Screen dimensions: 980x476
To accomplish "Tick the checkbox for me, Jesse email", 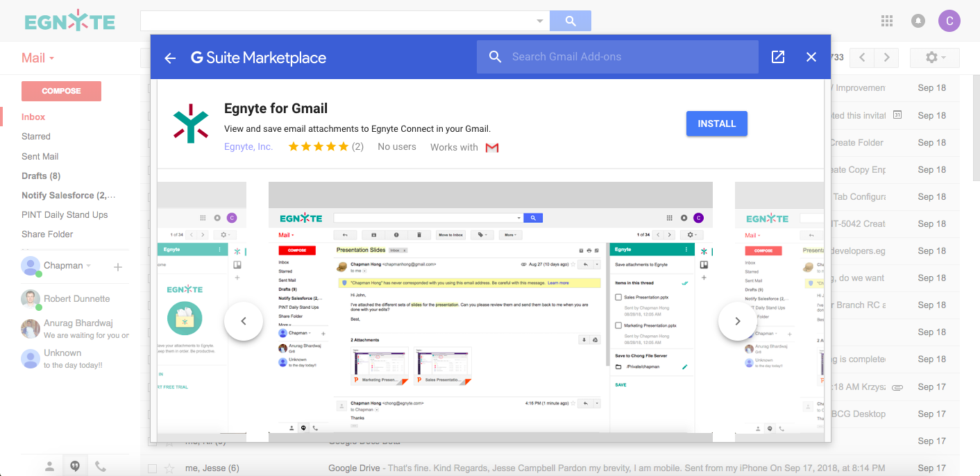I will click(152, 468).
